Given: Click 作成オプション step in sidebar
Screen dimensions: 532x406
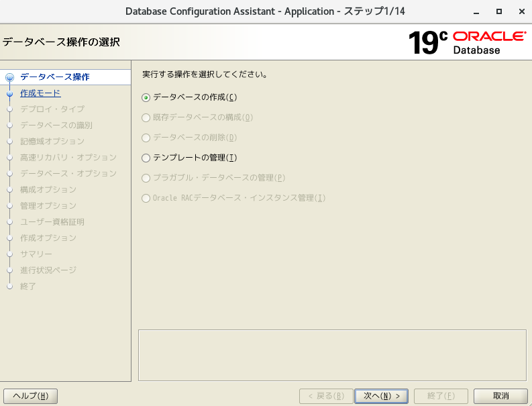Looking at the screenshot, I should coord(48,238).
